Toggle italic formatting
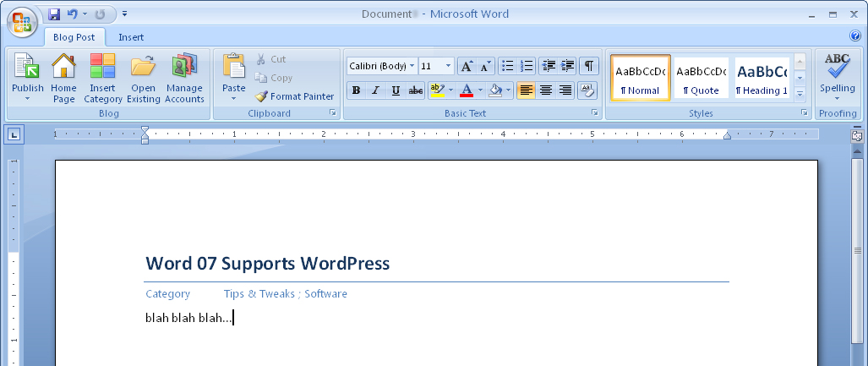This screenshot has width=868, height=366. (376, 90)
